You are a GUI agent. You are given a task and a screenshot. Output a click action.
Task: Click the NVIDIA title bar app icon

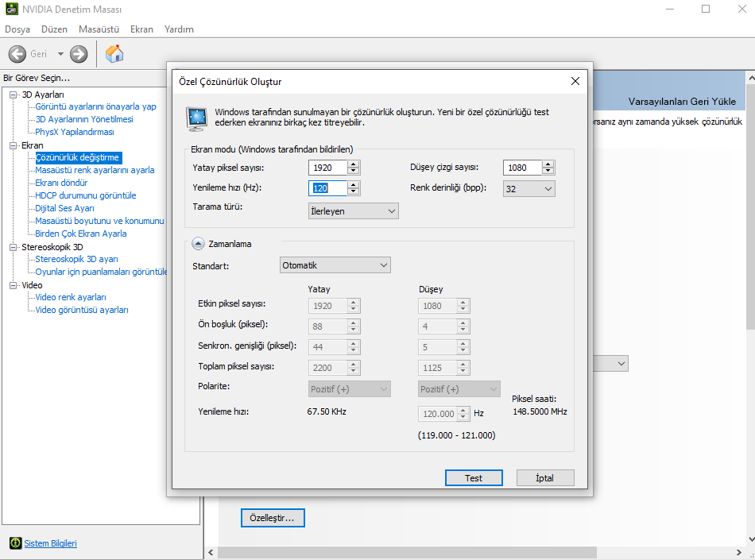click(x=12, y=9)
